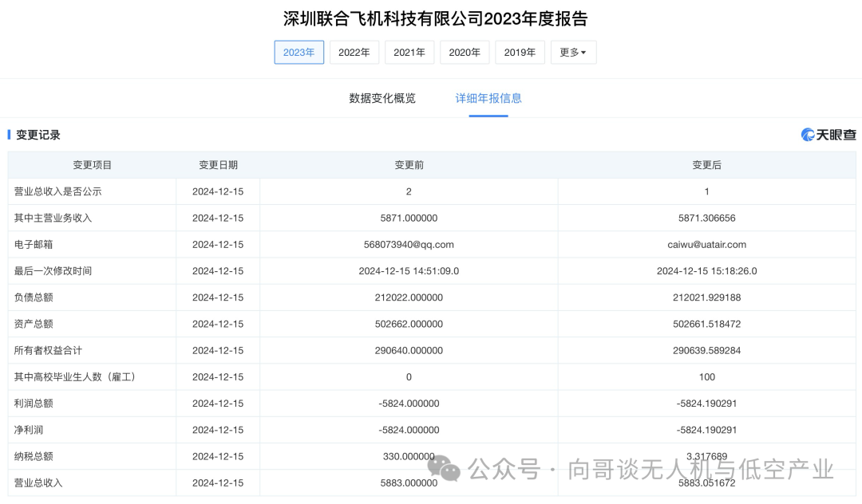Select the 2022年 report button
862x504 pixels.
pyautogui.click(x=354, y=52)
